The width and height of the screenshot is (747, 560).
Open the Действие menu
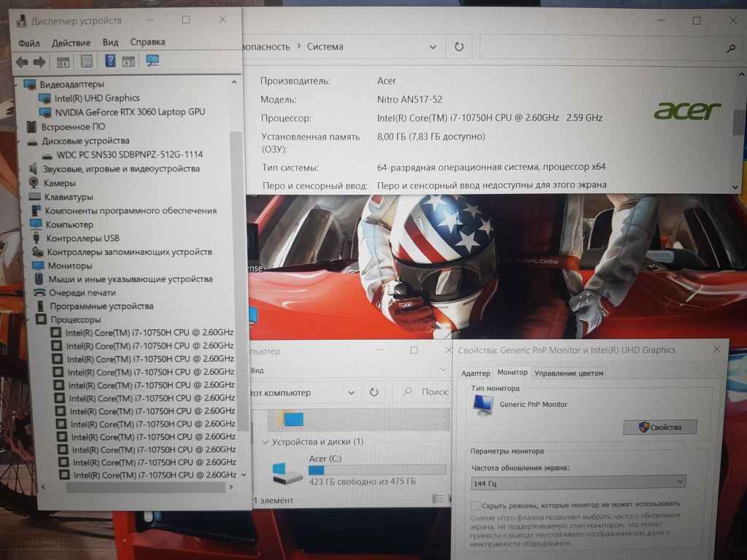pos(71,42)
